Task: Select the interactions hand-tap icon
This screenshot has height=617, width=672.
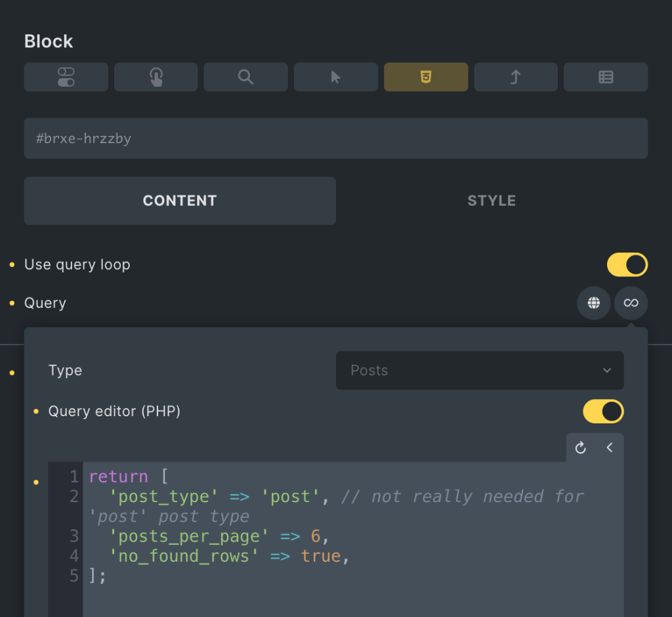Action: tap(156, 77)
